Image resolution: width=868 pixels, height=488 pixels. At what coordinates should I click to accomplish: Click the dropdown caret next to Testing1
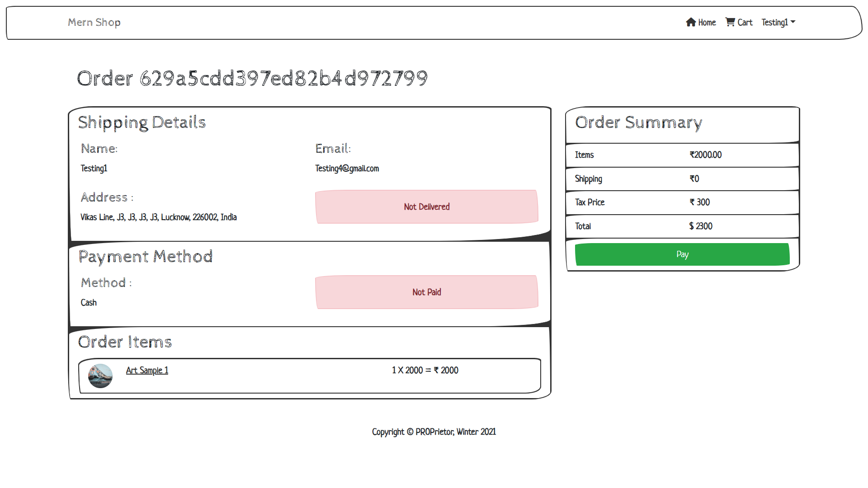[x=793, y=22]
